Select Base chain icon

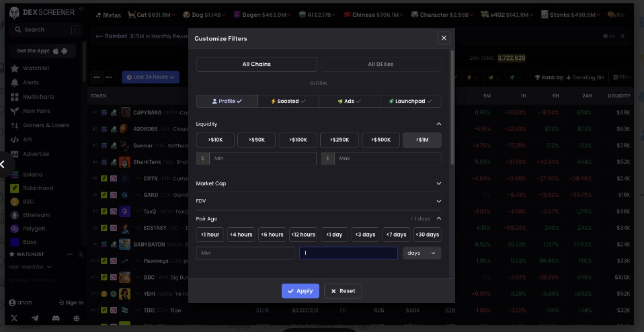(15, 242)
